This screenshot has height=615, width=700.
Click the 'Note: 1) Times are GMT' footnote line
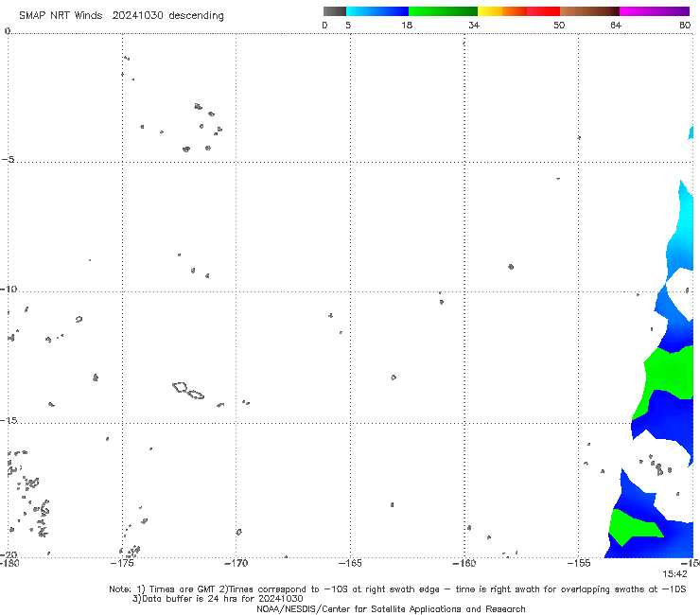click(397, 589)
